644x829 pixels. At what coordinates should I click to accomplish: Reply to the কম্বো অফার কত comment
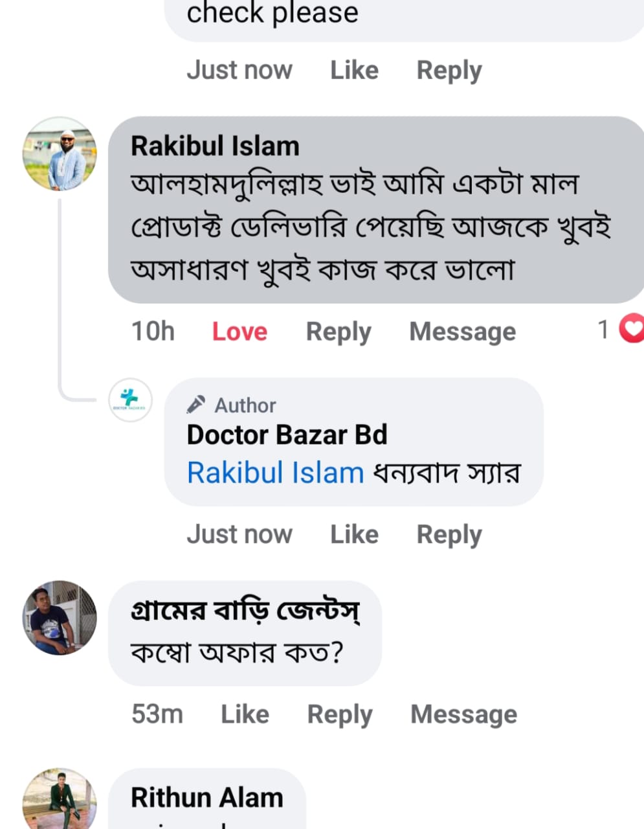pos(340,714)
